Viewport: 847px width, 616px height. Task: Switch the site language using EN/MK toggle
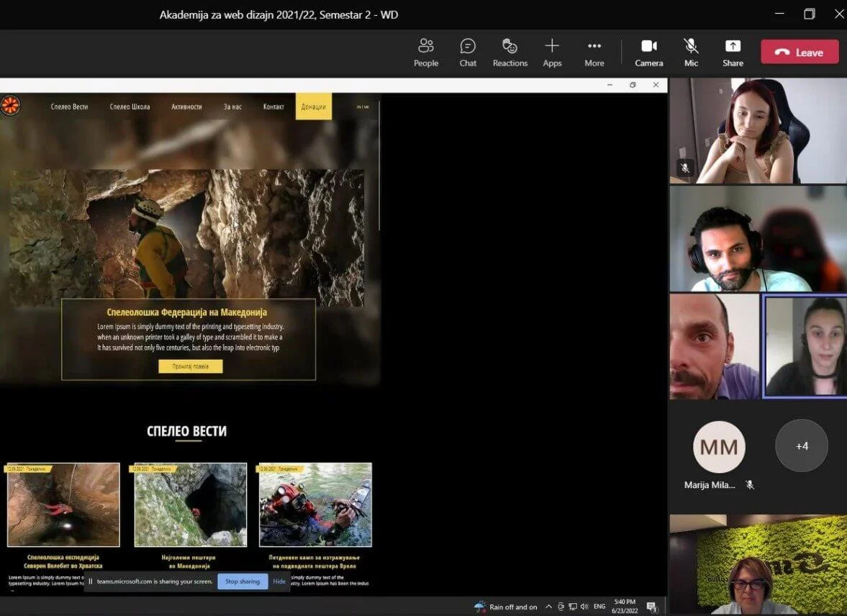point(363,107)
